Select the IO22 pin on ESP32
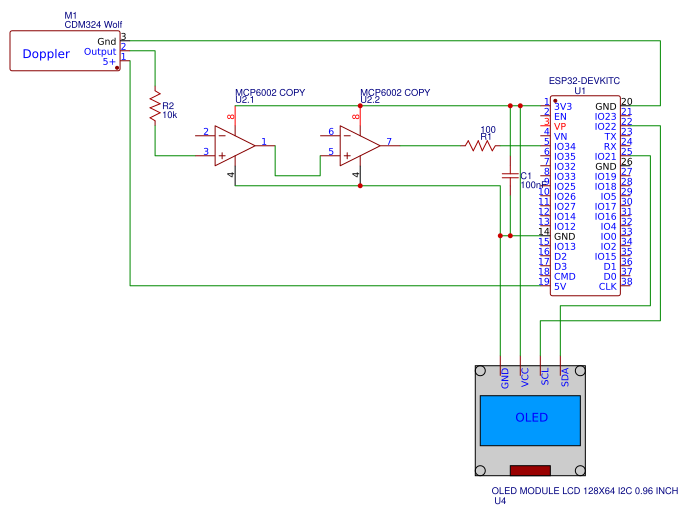Image resolution: width=689 pixels, height=516 pixels. click(x=605, y=126)
